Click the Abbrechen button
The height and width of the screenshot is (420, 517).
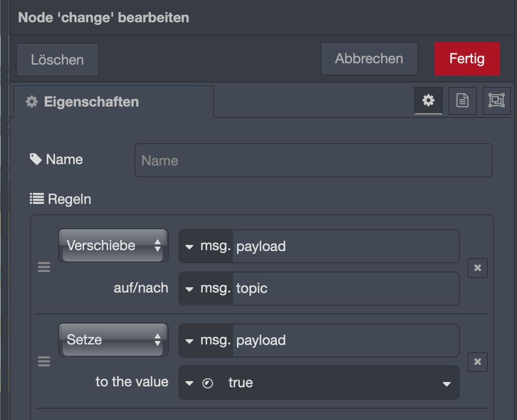click(369, 59)
